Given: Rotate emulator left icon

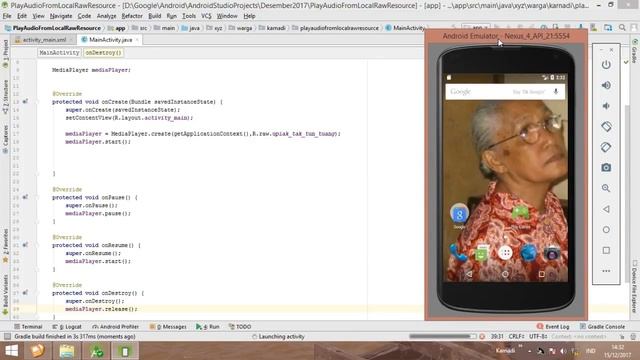Looking at the screenshot, I should coord(606,126).
